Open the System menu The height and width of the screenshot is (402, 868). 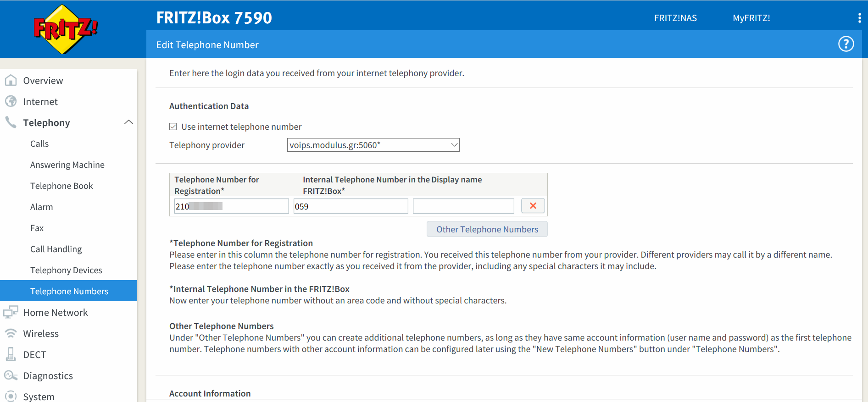[39, 396]
